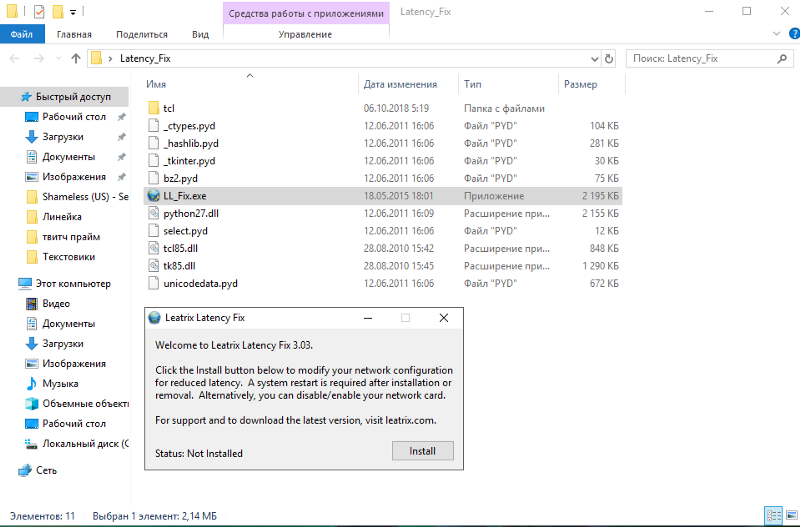The width and height of the screenshot is (800, 527).
Task: Expand the ribbon with the chevron
Action: pos(777,34)
